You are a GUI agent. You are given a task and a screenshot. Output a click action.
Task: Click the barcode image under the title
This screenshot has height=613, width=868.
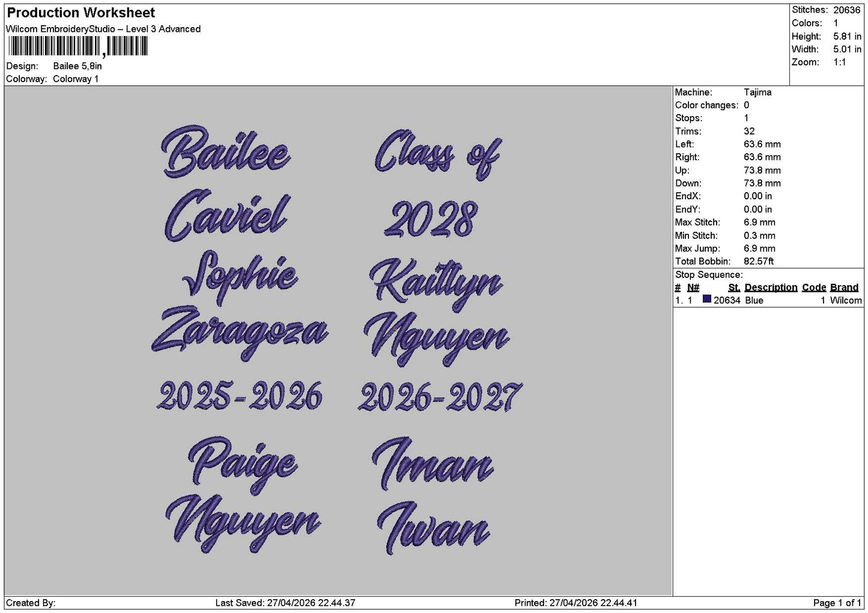coord(77,46)
